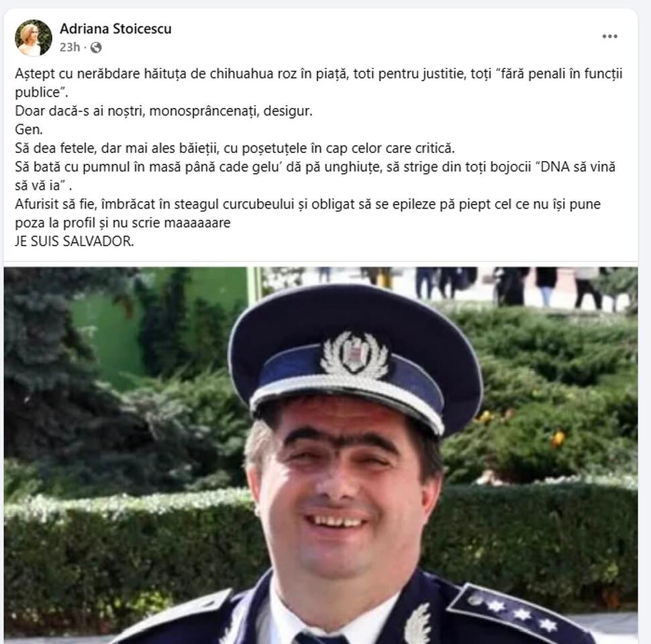Click the line starting Să dea fetele
The image size is (651, 644).
point(235,148)
